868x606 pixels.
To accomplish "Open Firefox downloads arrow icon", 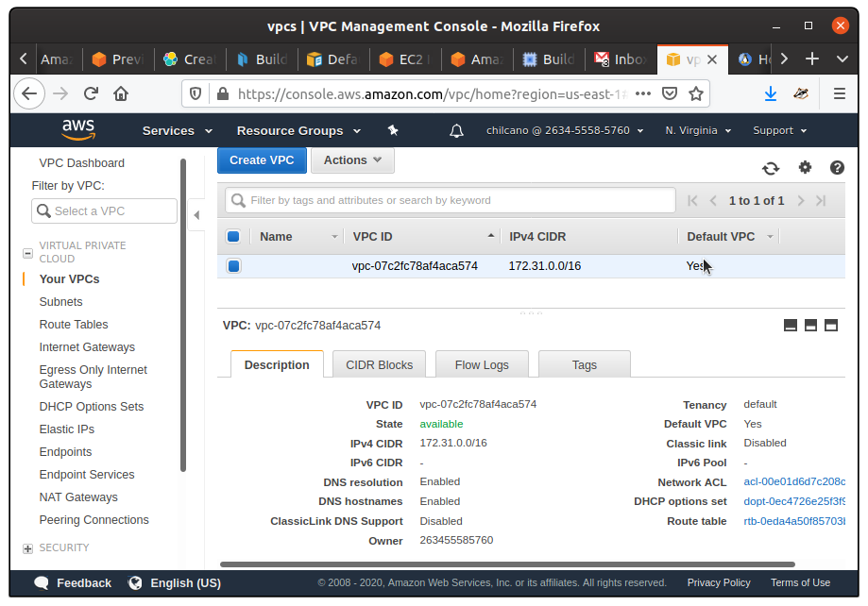I will 770,94.
